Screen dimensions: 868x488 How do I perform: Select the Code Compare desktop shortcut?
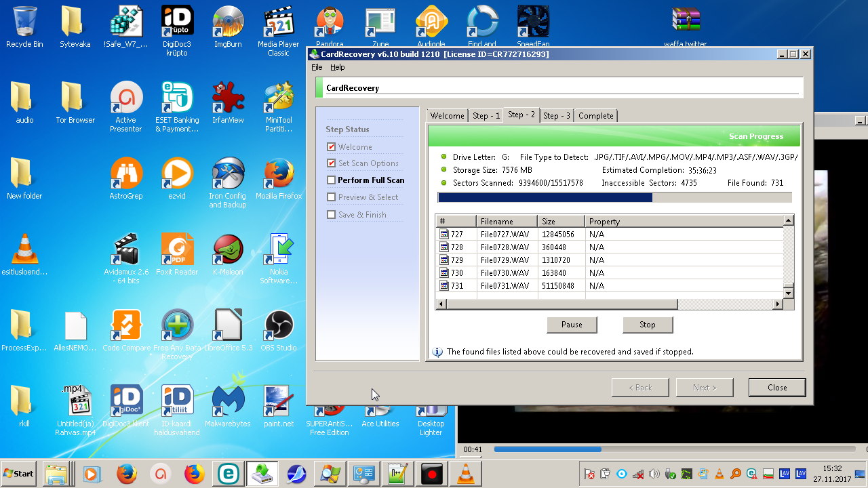(126, 331)
